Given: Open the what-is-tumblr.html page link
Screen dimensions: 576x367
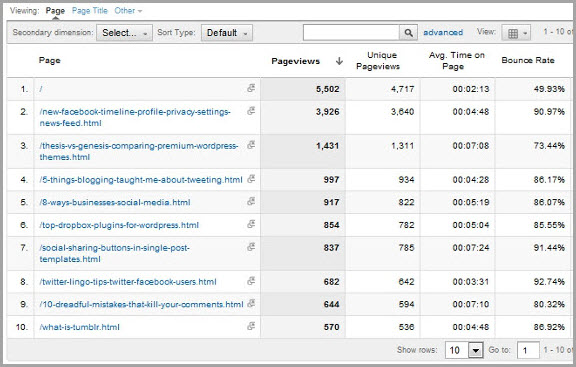Looking at the screenshot, I should pos(79,327).
